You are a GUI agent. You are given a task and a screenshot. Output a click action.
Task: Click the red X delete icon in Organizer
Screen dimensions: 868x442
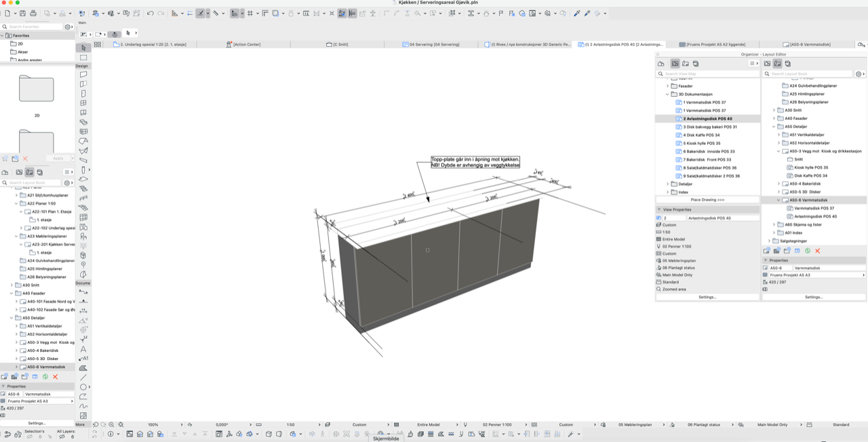(x=817, y=251)
